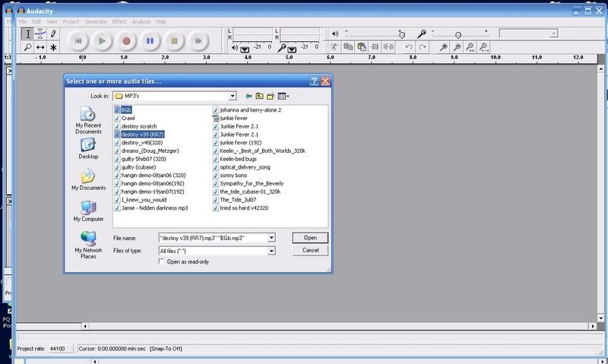Open the Effect menu
The width and height of the screenshot is (608, 364).
(119, 21)
